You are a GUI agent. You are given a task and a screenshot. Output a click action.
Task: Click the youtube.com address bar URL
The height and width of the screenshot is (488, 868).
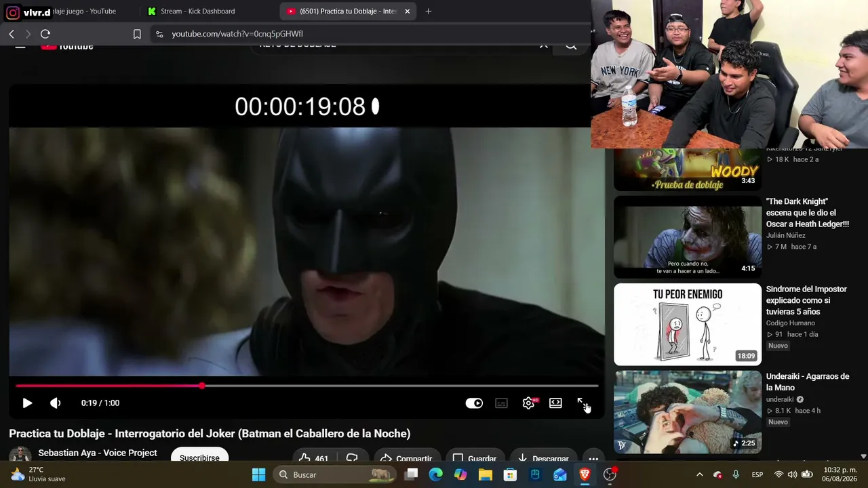coord(237,34)
